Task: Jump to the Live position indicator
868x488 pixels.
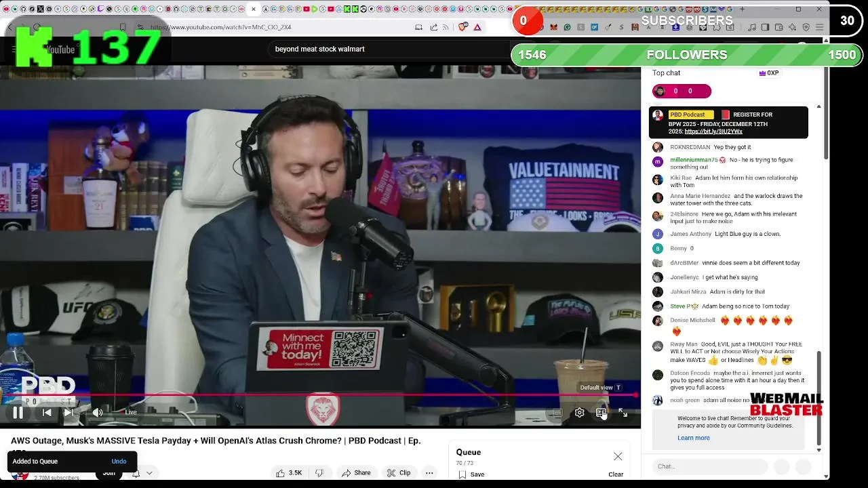Action: click(130, 412)
